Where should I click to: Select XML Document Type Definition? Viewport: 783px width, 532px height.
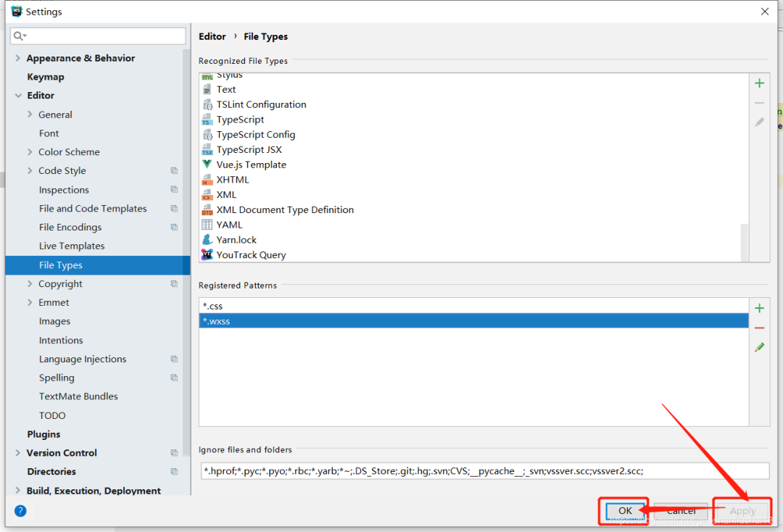click(285, 209)
